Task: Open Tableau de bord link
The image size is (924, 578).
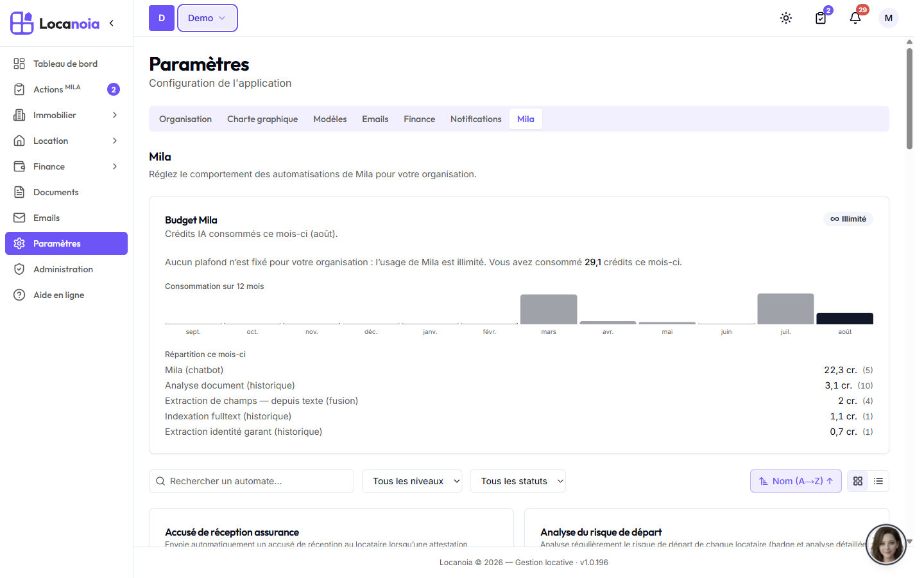Action: (x=66, y=64)
